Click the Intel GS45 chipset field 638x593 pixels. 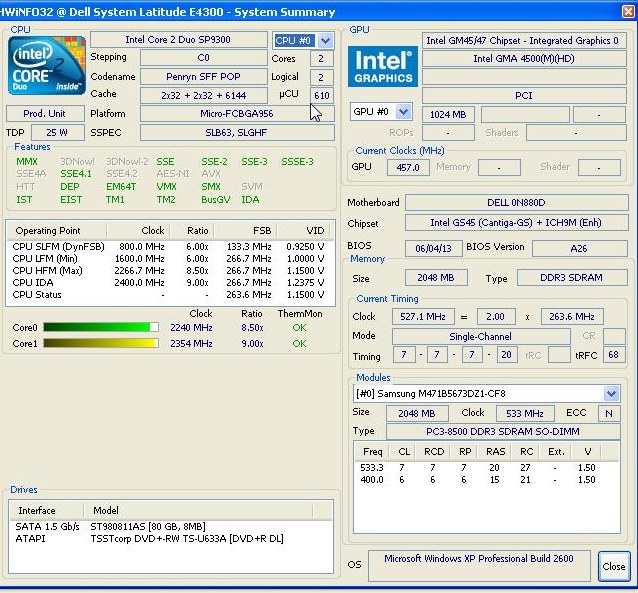pos(517,223)
